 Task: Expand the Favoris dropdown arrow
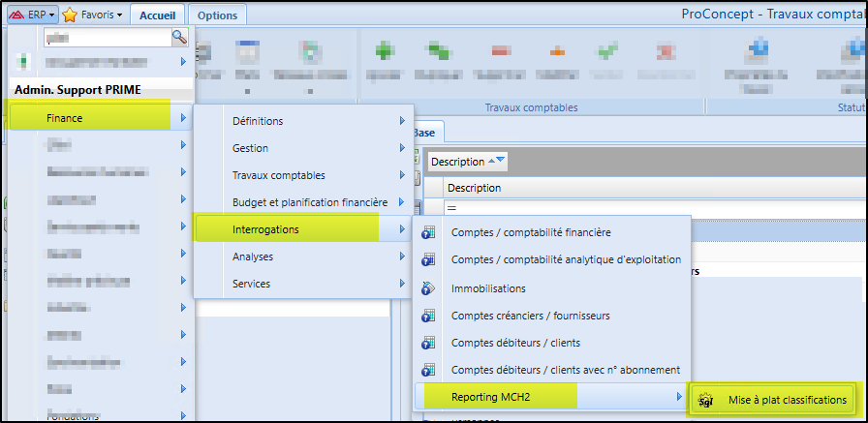coord(119,15)
